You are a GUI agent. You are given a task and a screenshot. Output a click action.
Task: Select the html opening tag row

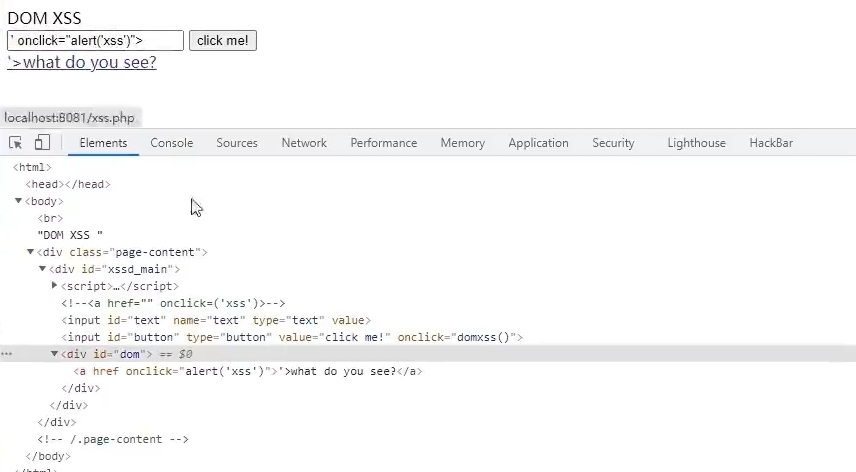(x=32, y=168)
